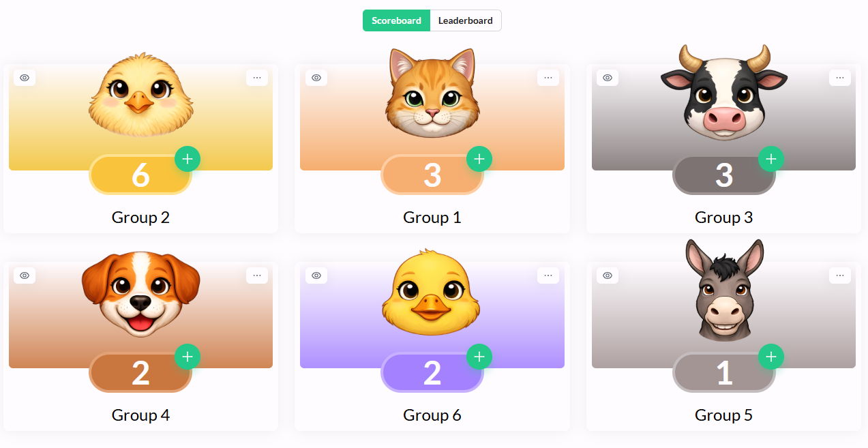Toggle the eye icon on Group 3 card
This screenshot has height=448, width=868.
pos(608,78)
